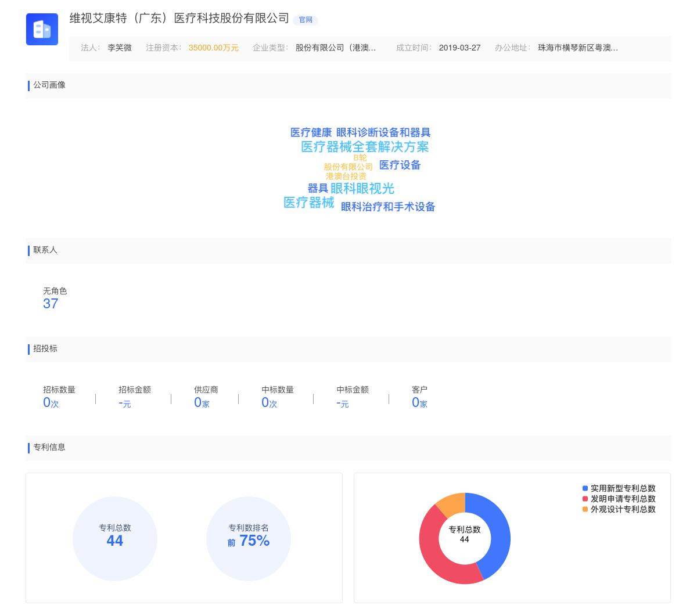Open the 招投标 section
Screen dimensions: 697x616
[45, 349]
